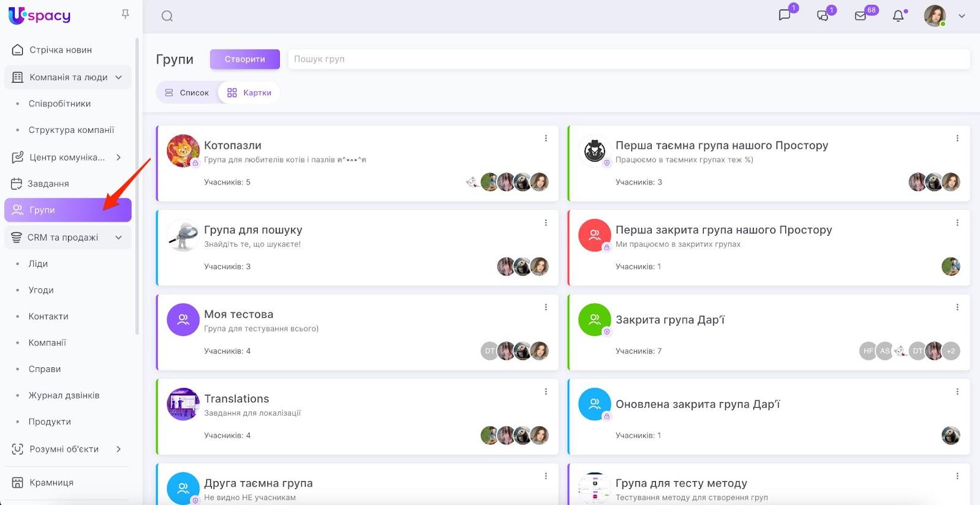This screenshot has width=980, height=505.
Task: Collapse the CRM та продажі section
Action: coord(119,238)
